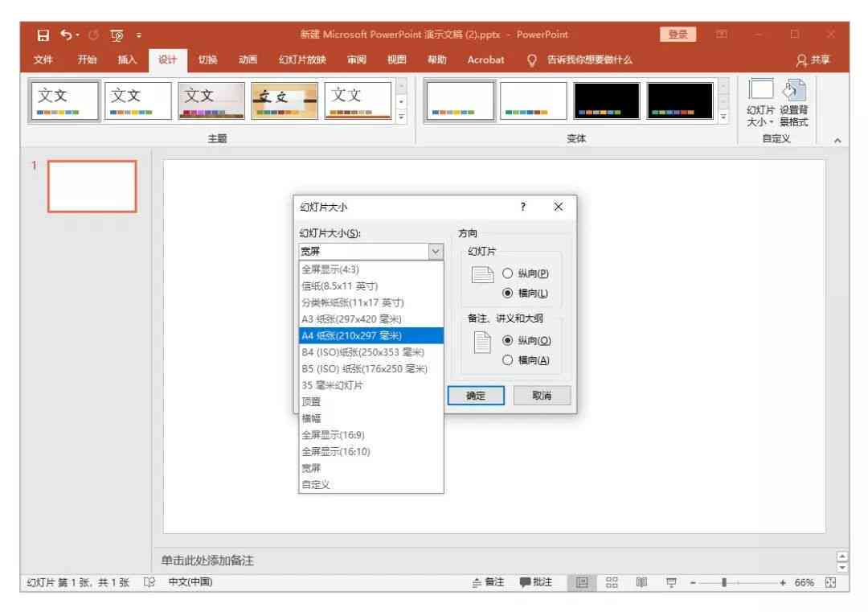This screenshot has width=868, height=612.
Task: Select the first Office theme thumbnail
Action: [x=64, y=101]
